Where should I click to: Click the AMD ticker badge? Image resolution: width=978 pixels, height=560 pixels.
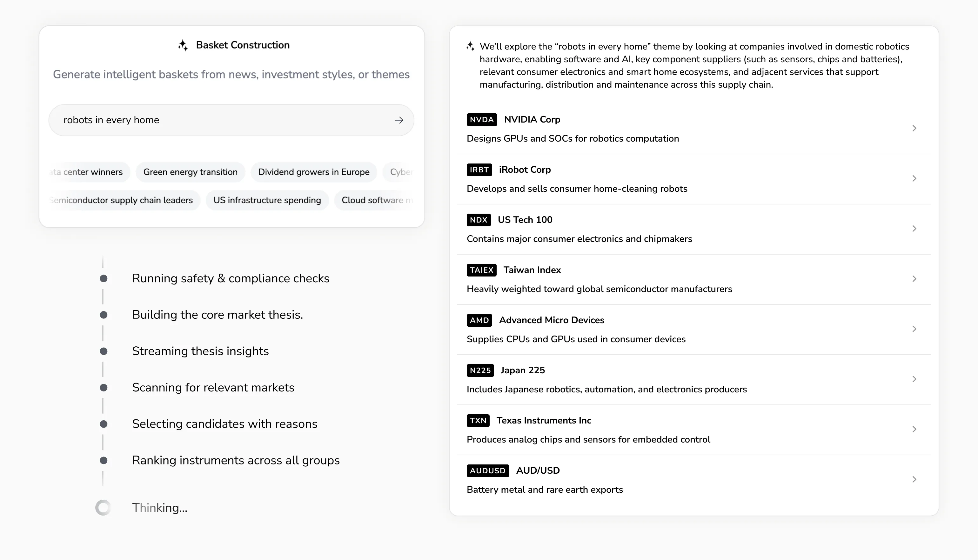pos(479,320)
